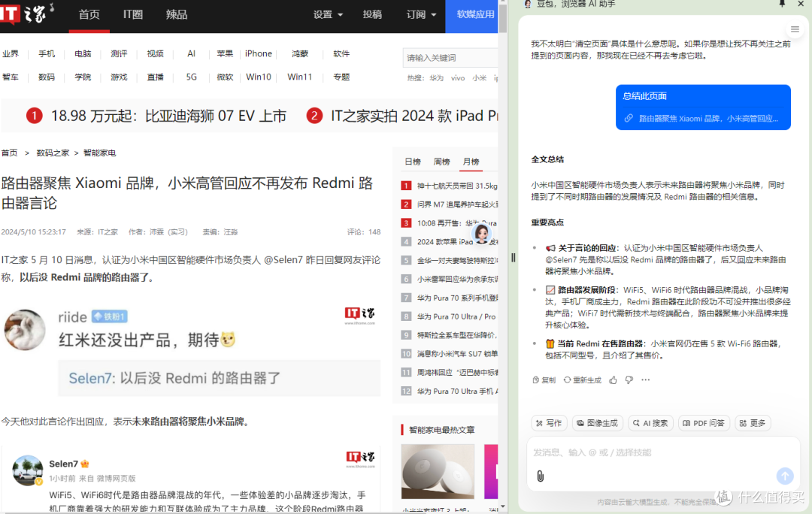The width and height of the screenshot is (812, 514).
Task: Like the AI summary response
Action: coord(614,380)
